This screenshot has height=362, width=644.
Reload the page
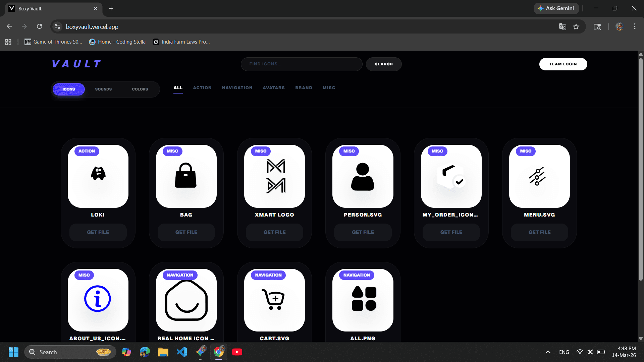tap(39, 26)
